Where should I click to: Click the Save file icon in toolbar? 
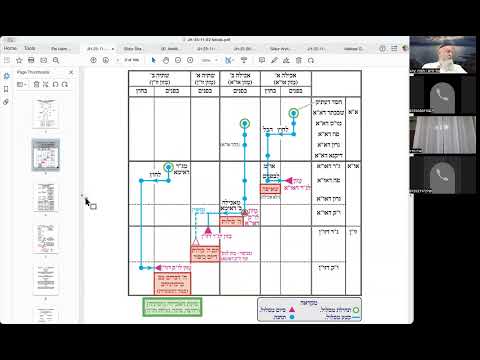[x=7, y=60]
